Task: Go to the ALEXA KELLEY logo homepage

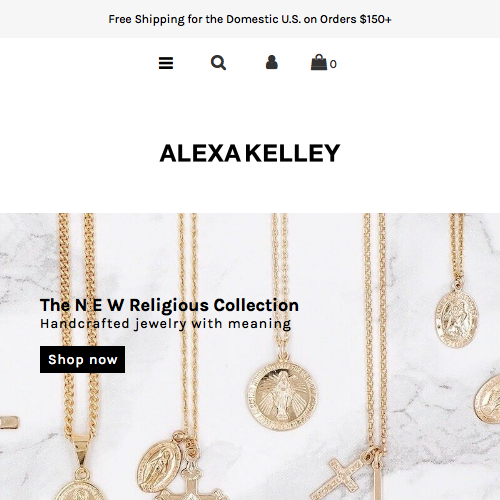Action: 250,153
